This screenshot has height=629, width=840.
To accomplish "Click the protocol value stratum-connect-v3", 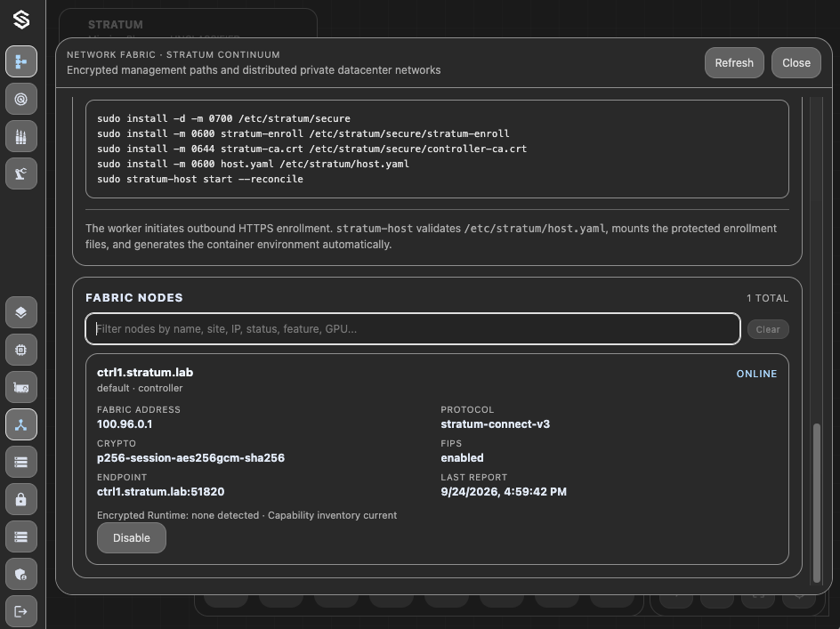I will 495,423.
